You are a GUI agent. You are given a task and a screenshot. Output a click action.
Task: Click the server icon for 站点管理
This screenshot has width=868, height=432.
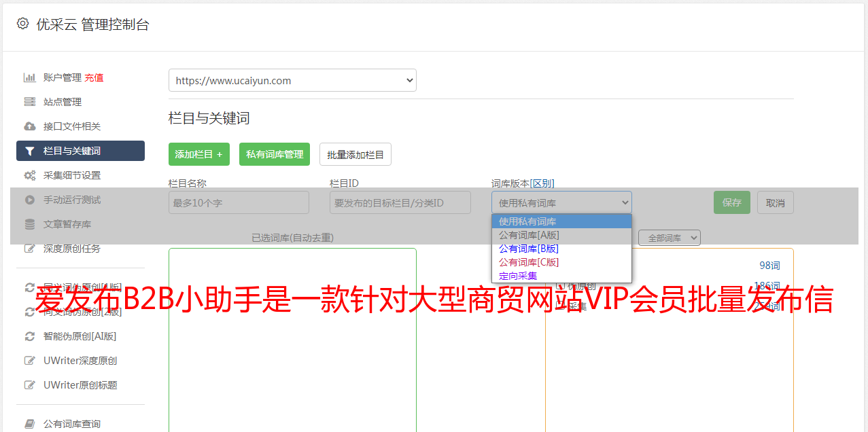pyautogui.click(x=29, y=102)
